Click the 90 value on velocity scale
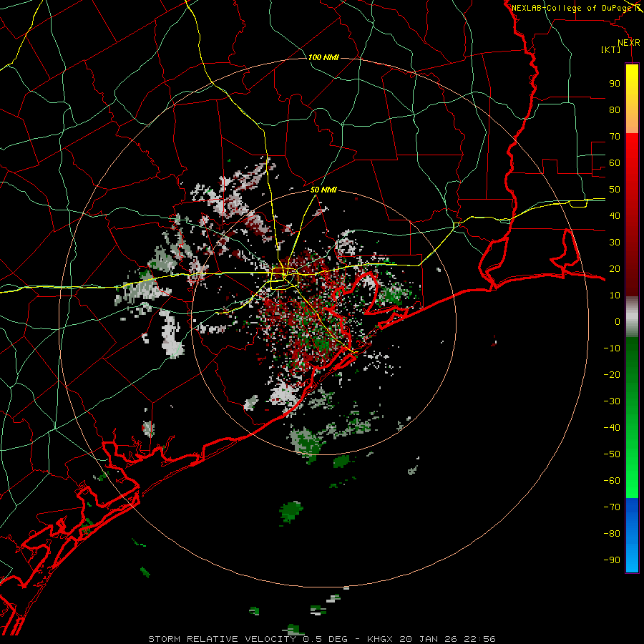The height and width of the screenshot is (644, 644). [615, 84]
